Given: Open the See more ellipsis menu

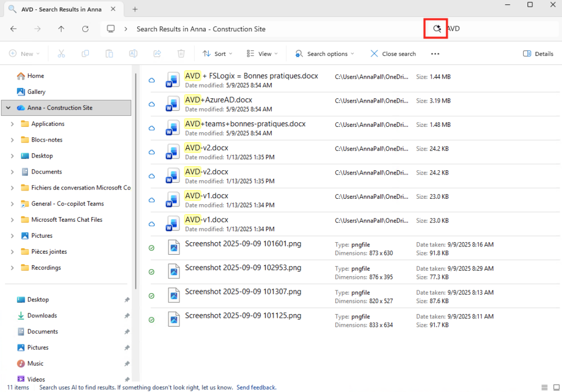Looking at the screenshot, I should point(435,54).
